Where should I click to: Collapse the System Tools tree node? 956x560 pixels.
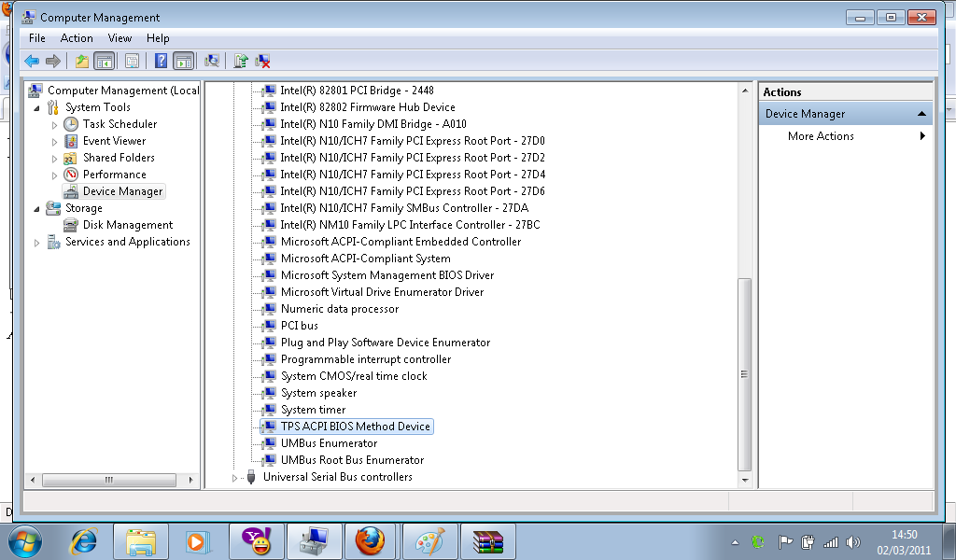(36, 108)
